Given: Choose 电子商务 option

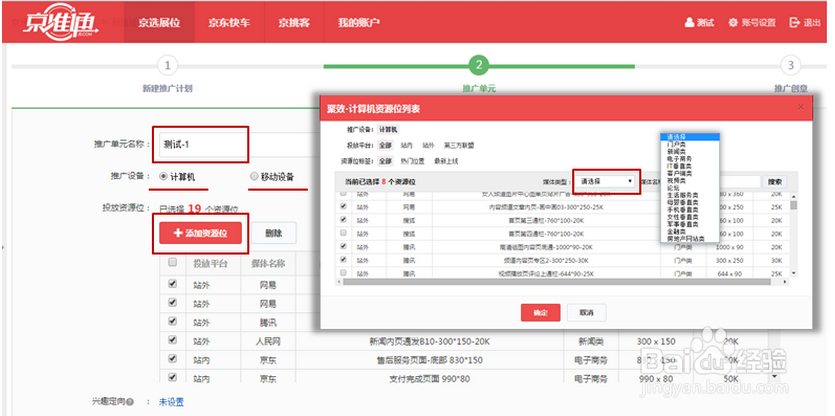Looking at the screenshot, I should click(x=690, y=159).
